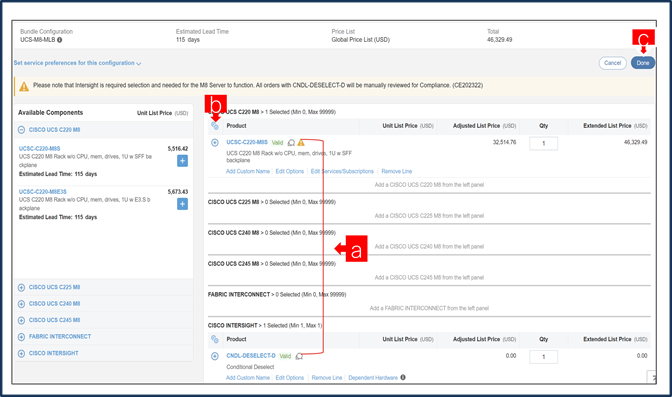Click the copy icon in the Cisco Intersight table header
The image size is (672, 397).
(x=215, y=339)
